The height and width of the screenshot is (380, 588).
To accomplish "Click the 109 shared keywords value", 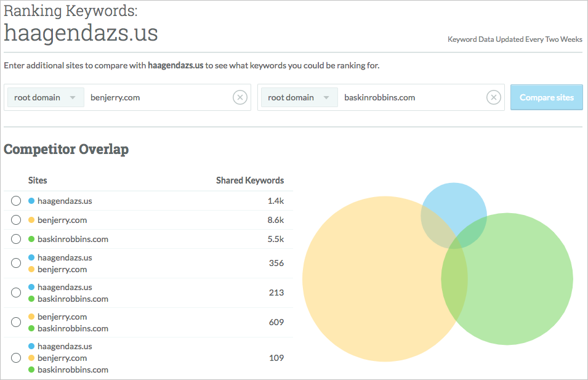I will (276, 358).
